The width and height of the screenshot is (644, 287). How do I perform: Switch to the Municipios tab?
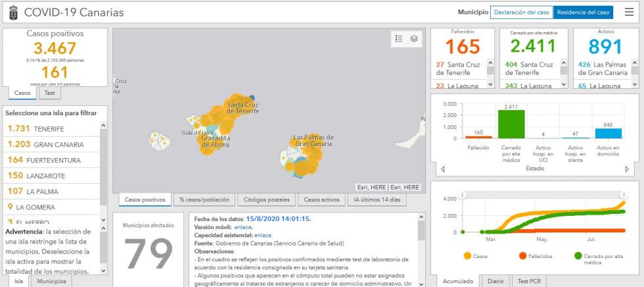click(51, 281)
